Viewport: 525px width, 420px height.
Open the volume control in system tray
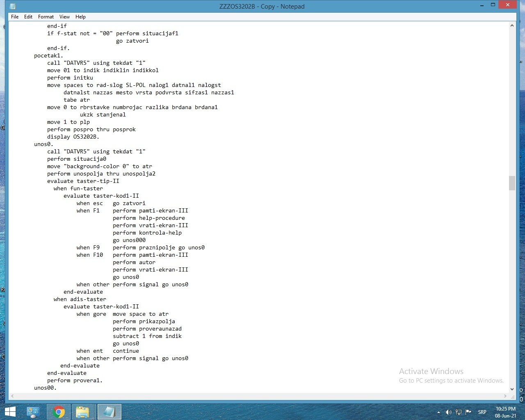[448, 412]
